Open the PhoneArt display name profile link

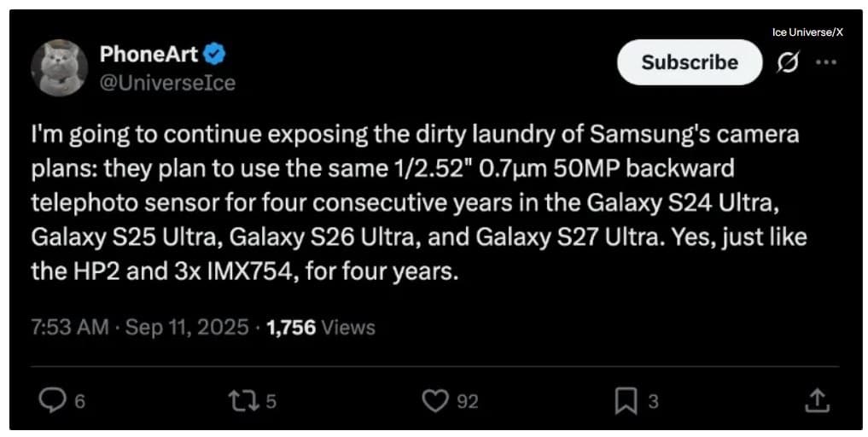[149, 55]
